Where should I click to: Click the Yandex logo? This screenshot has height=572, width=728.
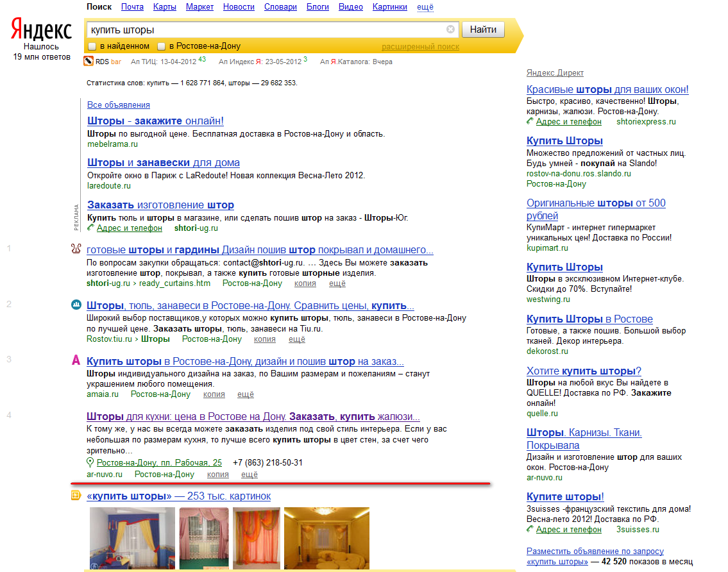tap(41, 30)
